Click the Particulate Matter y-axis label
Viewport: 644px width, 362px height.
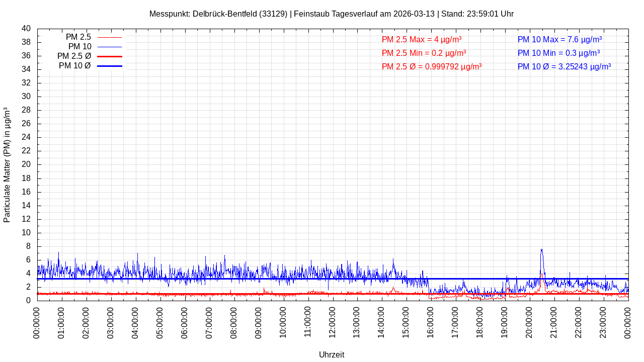pos(7,165)
